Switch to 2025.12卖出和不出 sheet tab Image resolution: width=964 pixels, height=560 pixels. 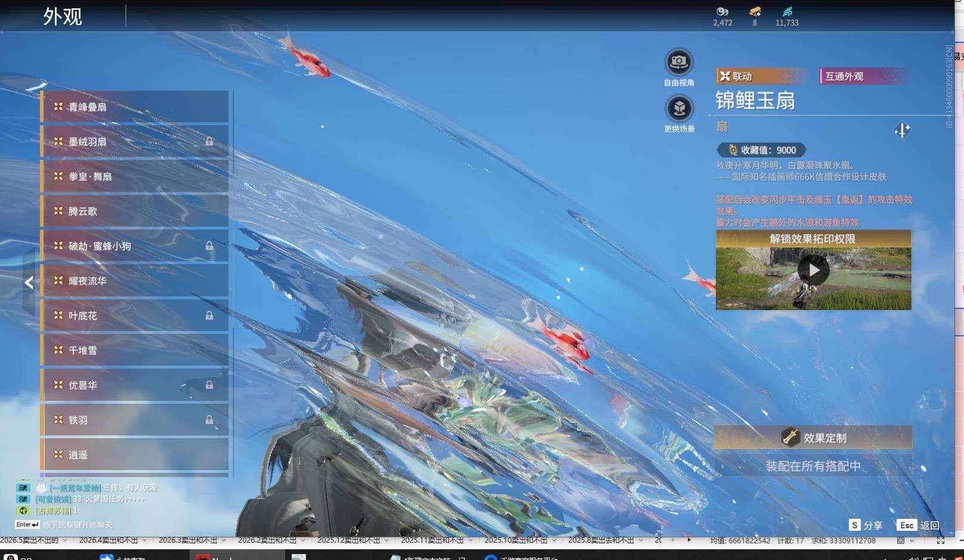(x=348, y=540)
